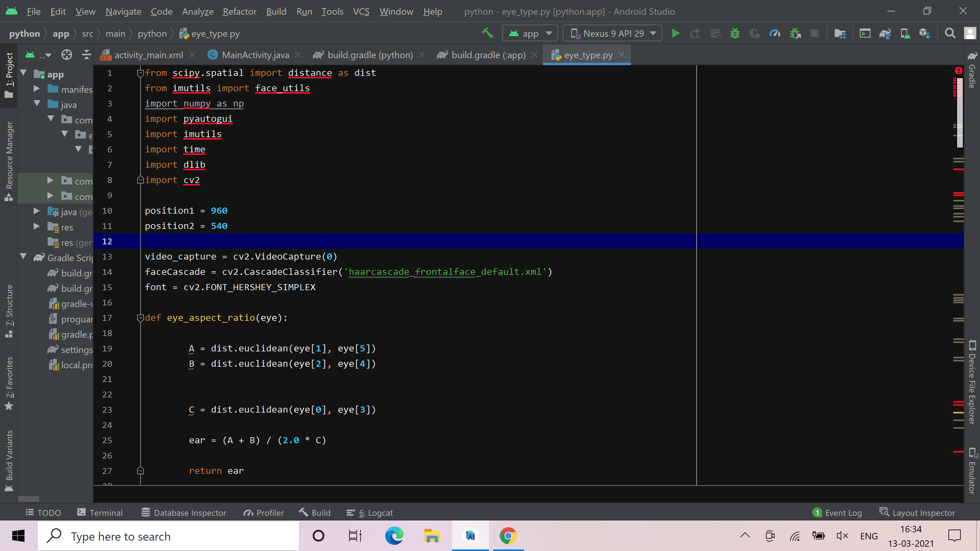Open the Nexus 9 API 29 device dropdown
This screenshot has height=551, width=980.
[612, 33]
